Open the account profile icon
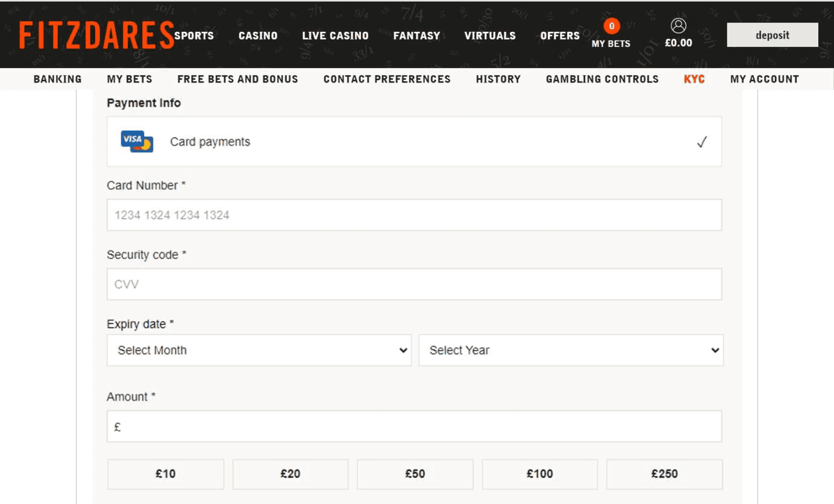The image size is (834, 504). coord(678,26)
